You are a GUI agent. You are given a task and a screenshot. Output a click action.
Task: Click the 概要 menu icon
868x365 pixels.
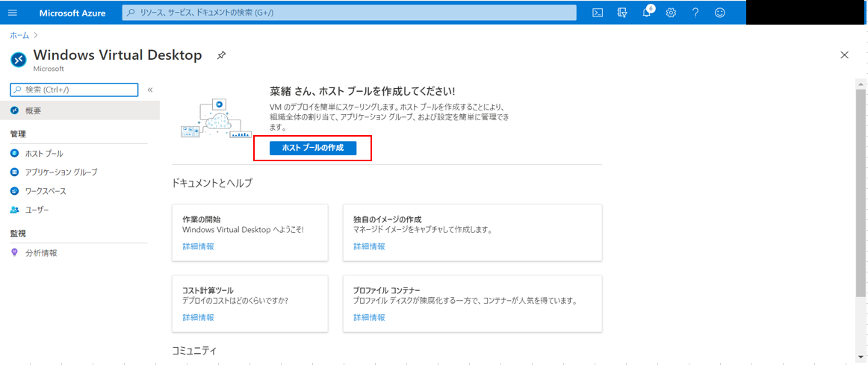click(x=14, y=110)
